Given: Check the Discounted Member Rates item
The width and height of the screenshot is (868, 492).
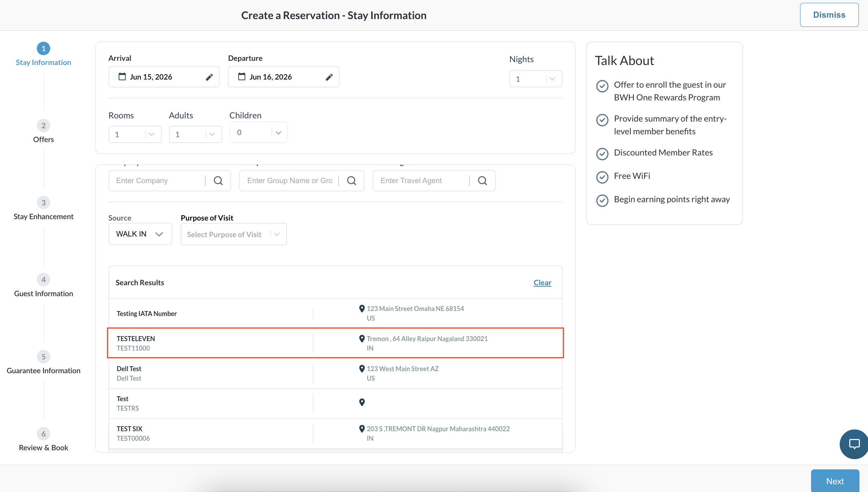Looking at the screenshot, I should click(x=602, y=154).
